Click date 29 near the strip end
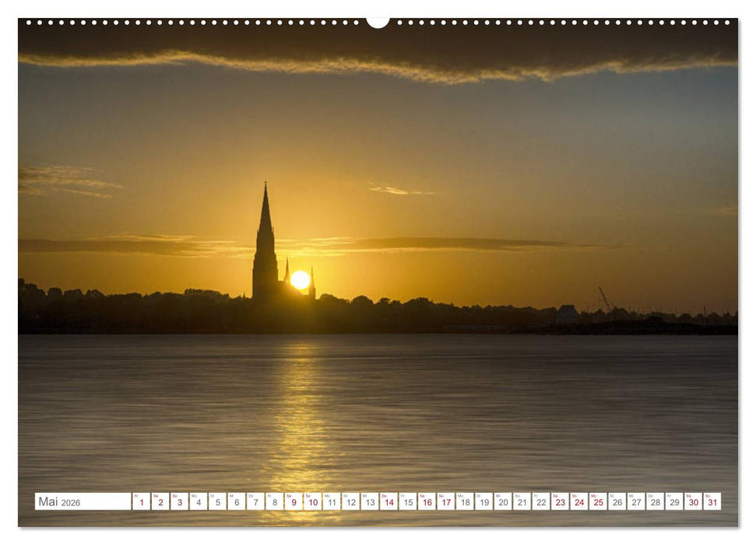756x545 pixels. 674,501
